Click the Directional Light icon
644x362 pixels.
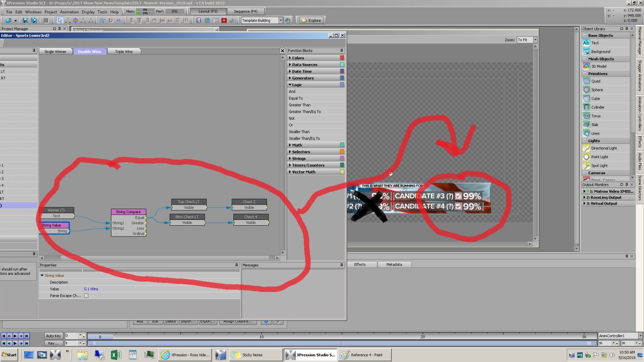point(586,148)
